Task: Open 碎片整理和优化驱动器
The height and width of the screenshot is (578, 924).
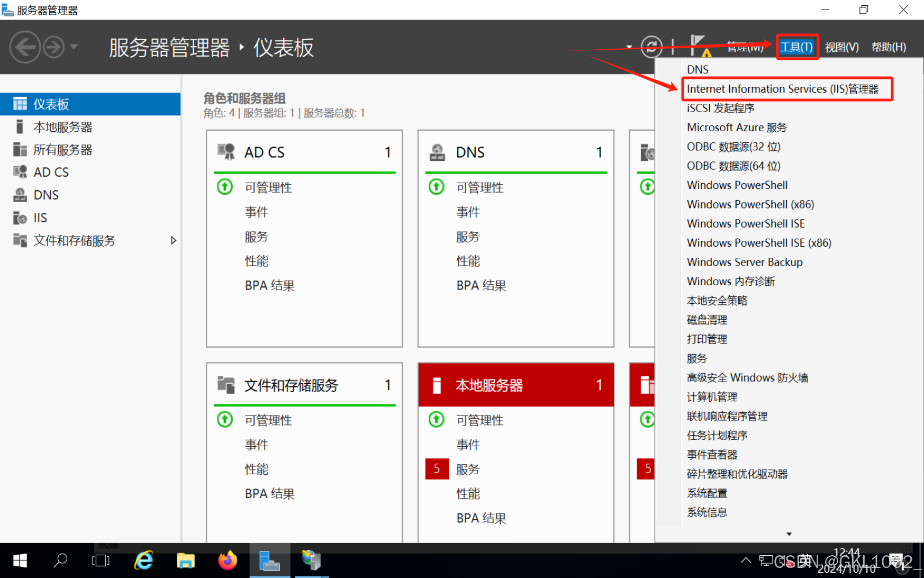Action: coord(737,474)
